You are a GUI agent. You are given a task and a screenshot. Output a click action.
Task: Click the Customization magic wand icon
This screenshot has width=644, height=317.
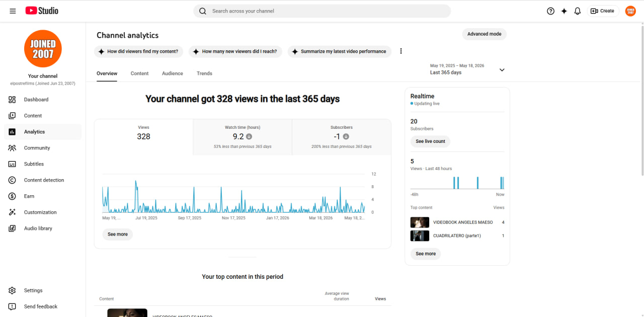coord(12,212)
